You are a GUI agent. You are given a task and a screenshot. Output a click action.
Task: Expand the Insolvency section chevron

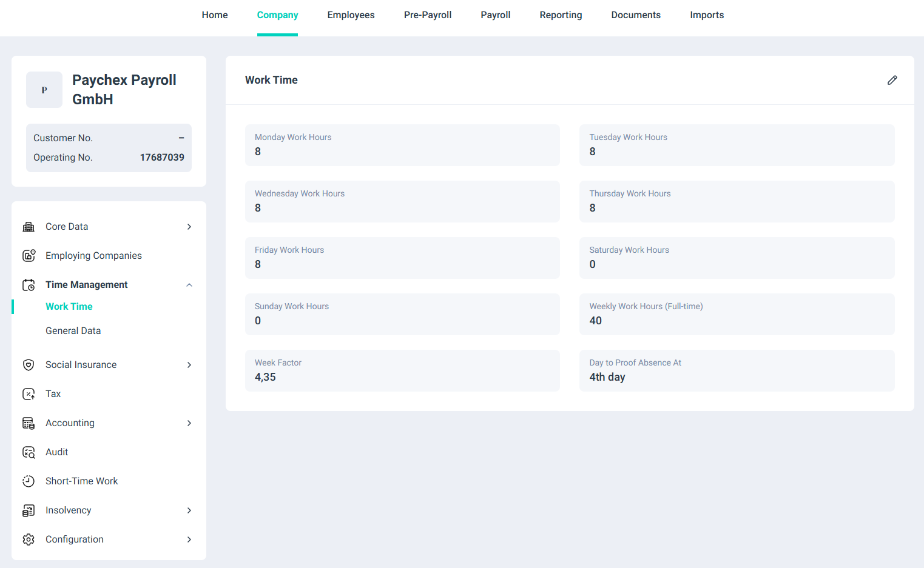pyautogui.click(x=189, y=510)
